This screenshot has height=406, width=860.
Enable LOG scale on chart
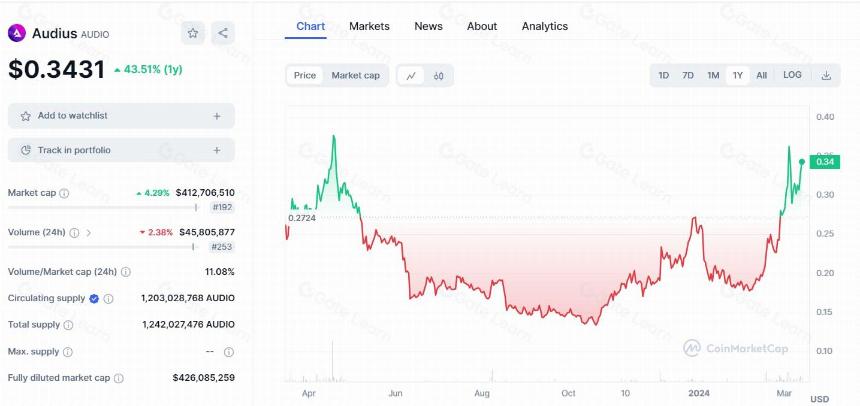(792, 75)
